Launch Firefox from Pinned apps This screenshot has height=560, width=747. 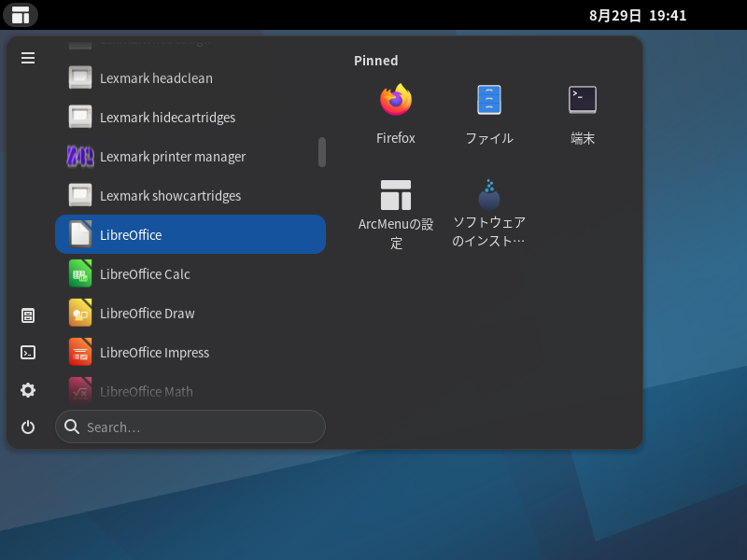(395, 115)
